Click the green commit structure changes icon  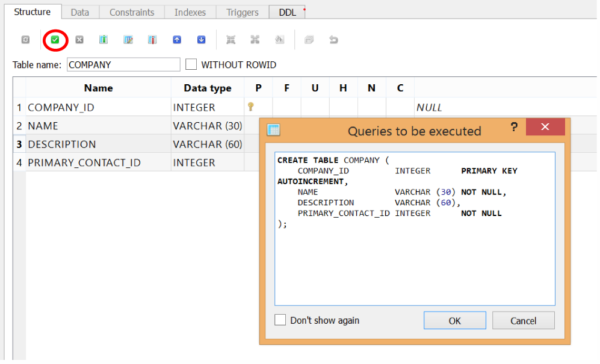(55, 40)
